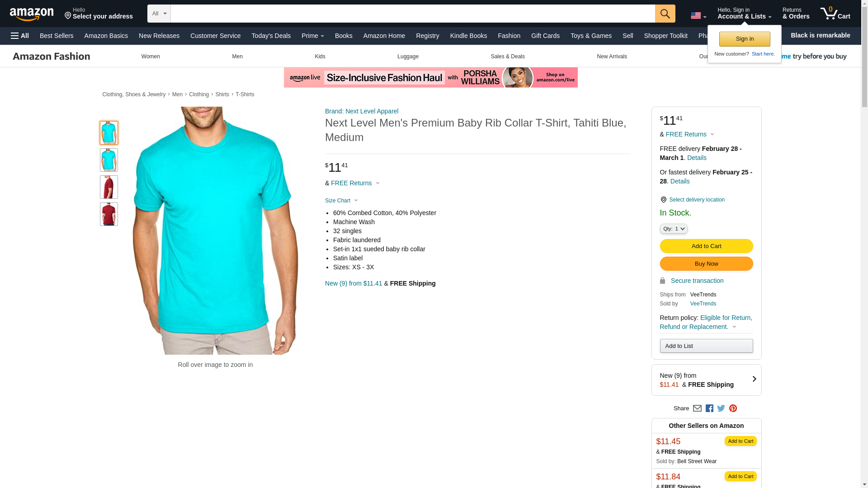The image size is (868, 488).
Task: Open the Today's Deals nav item
Action: point(271,36)
